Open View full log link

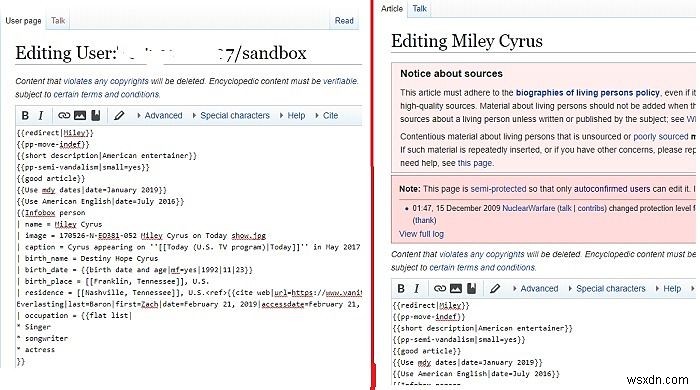[421, 234]
